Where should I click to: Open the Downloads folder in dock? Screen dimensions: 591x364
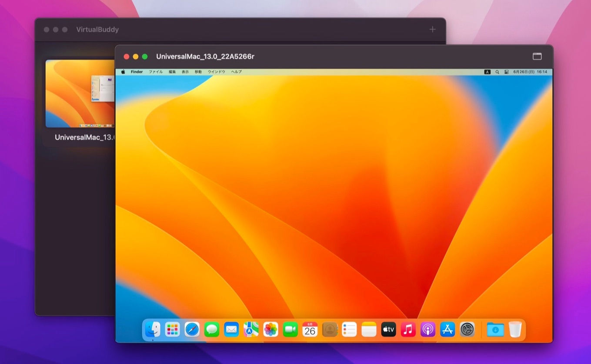pos(495,330)
